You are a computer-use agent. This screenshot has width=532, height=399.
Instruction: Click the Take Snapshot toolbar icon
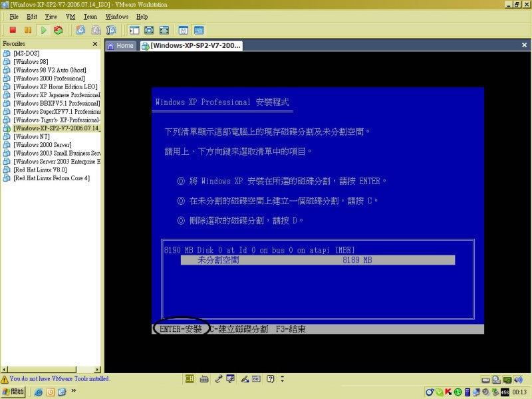(x=80, y=30)
